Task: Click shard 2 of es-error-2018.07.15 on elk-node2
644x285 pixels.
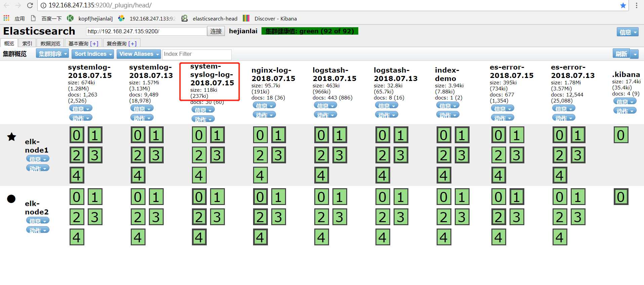Action: 498,217
